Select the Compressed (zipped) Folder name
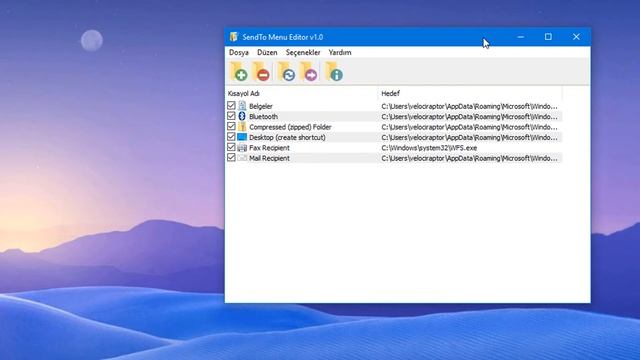 point(290,127)
